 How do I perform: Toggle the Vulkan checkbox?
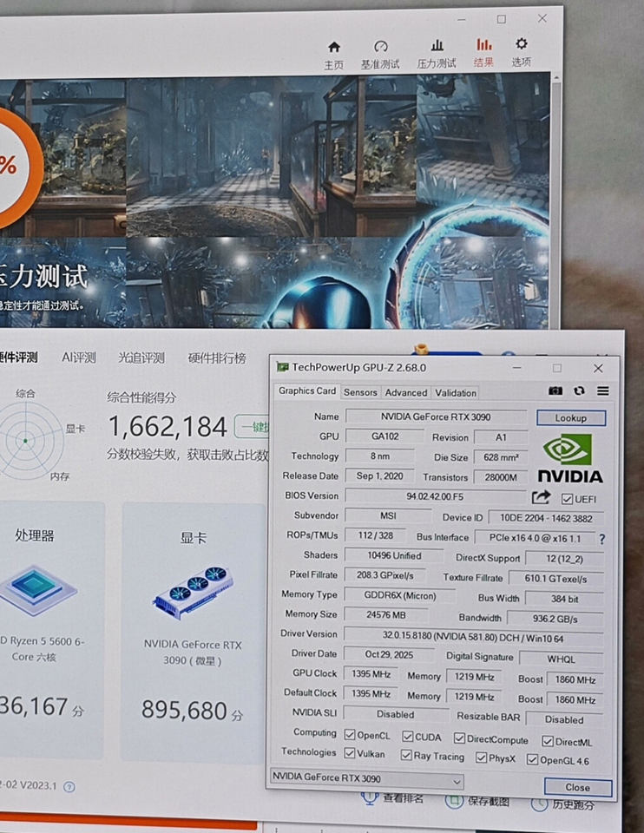[349, 753]
